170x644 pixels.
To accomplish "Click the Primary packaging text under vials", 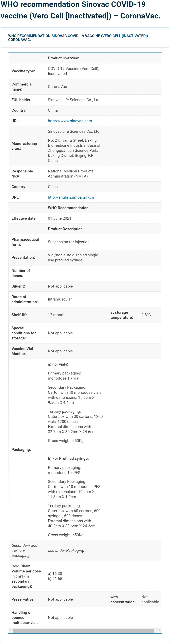I will click(64, 373).
